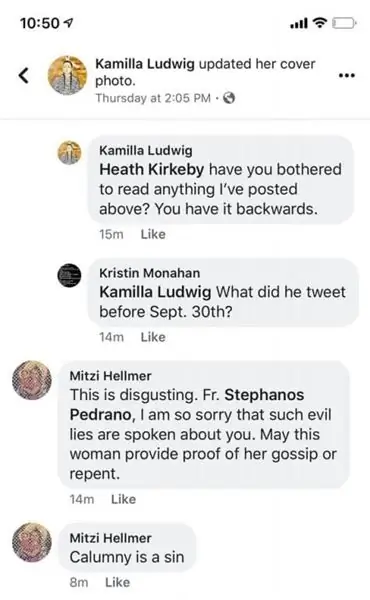The height and width of the screenshot is (600, 370).
Task: Open Kamilla Ludwig mention in Kristin's comment
Action: point(155,292)
